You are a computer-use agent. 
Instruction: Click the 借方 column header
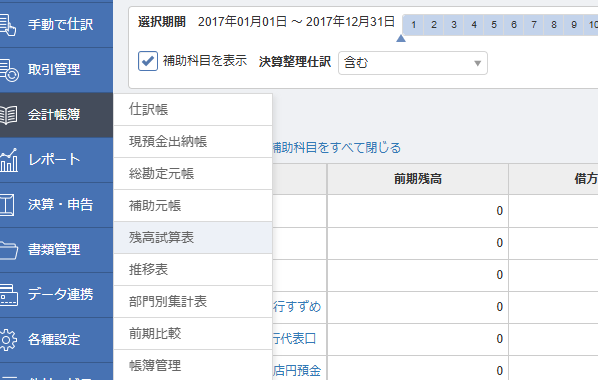(x=553, y=179)
